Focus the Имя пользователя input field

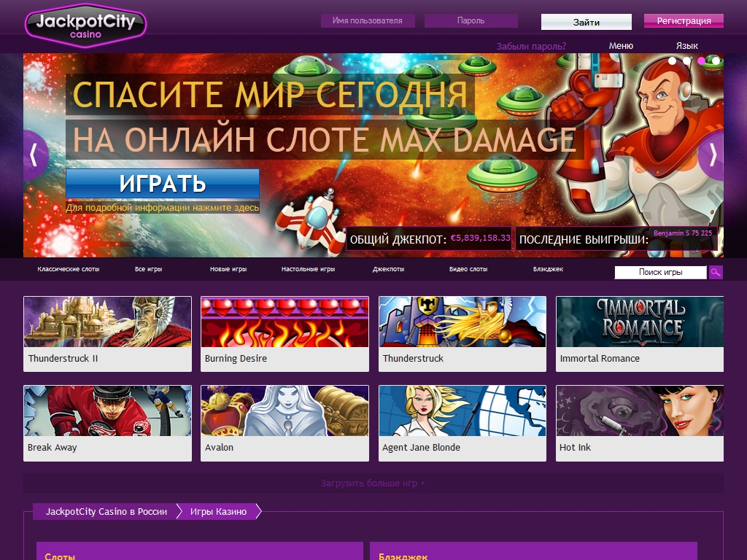click(367, 21)
